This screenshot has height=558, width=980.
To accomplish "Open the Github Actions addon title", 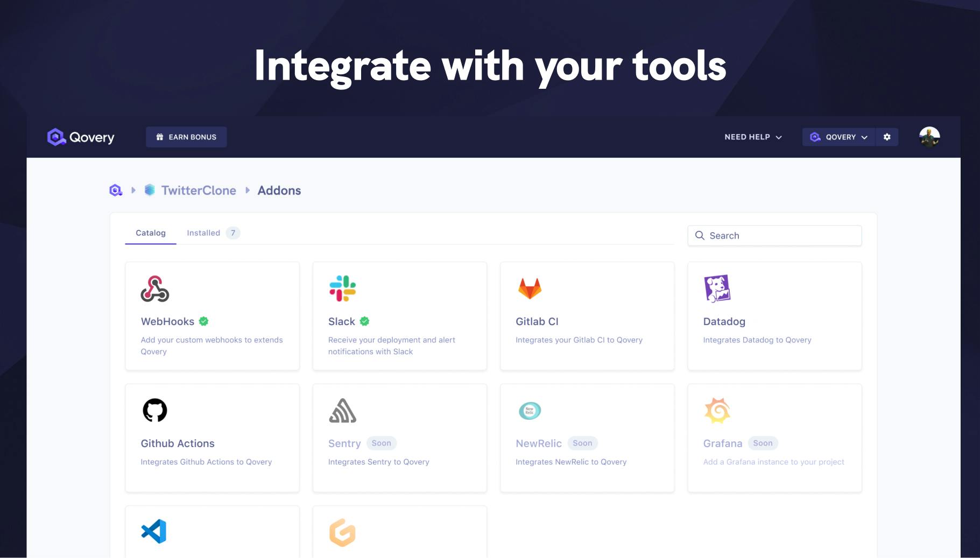I will click(178, 443).
